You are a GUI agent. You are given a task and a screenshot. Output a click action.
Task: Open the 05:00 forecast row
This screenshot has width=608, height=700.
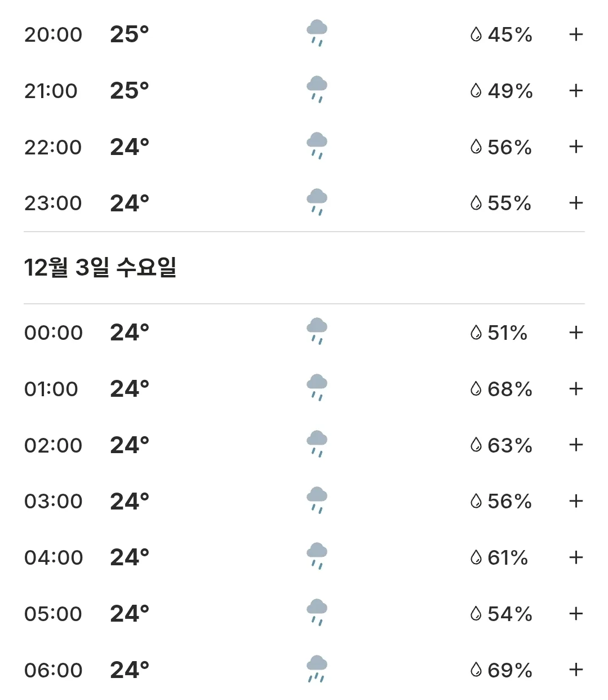(304, 613)
